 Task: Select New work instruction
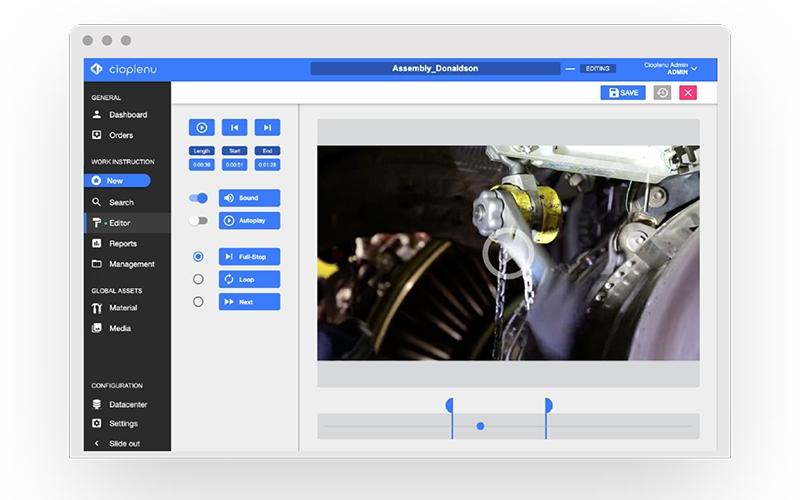(x=117, y=181)
